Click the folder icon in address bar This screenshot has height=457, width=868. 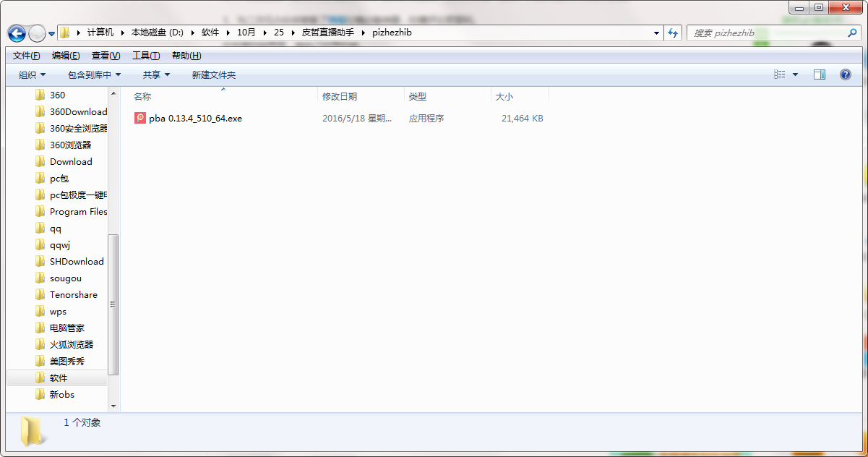point(64,33)
